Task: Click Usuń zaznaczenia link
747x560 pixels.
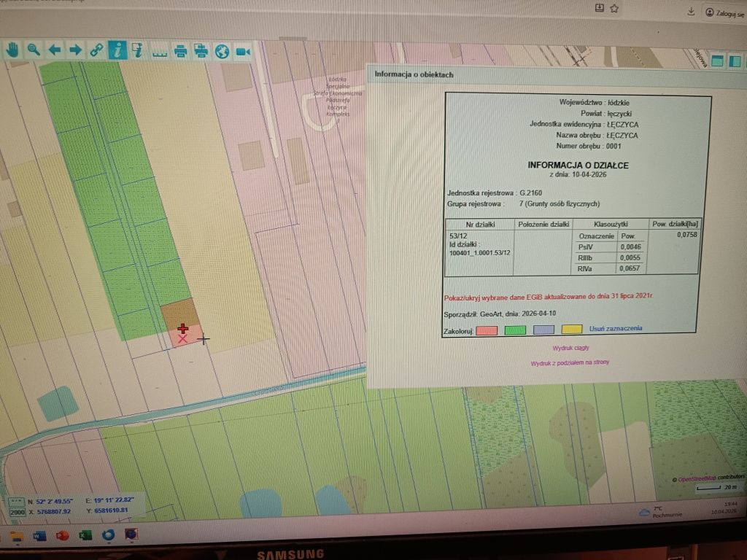Action: click(x=616, y=328)
